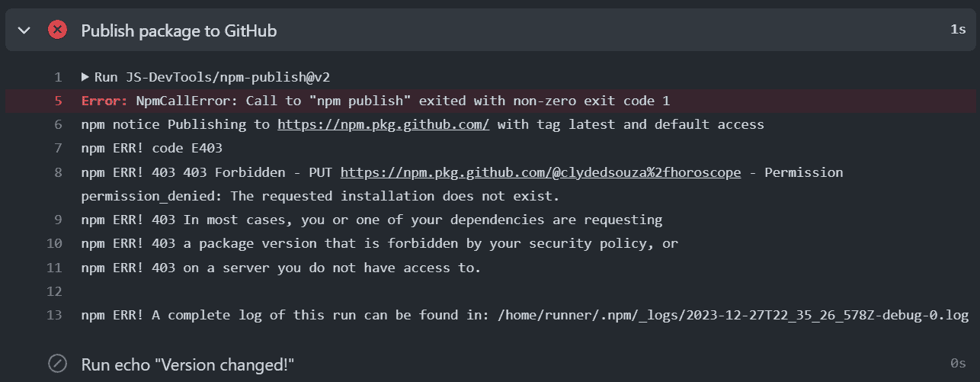
Task: Click line number 7 in the log
Action: (x=58, y=149)
